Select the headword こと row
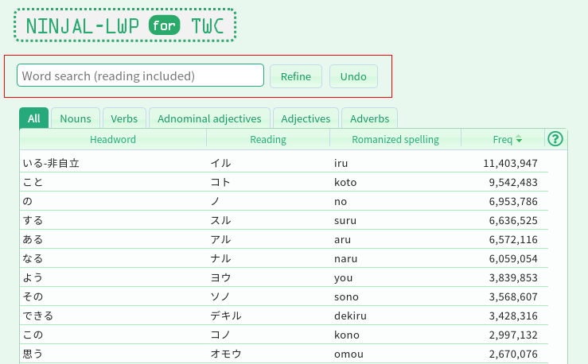588x364 pixels. pos(34,182)
